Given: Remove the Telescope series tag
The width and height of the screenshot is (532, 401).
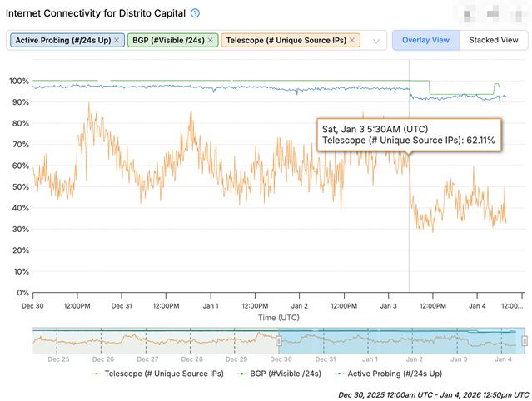Looking at the screenshot, I should click(x=353, y=40).
